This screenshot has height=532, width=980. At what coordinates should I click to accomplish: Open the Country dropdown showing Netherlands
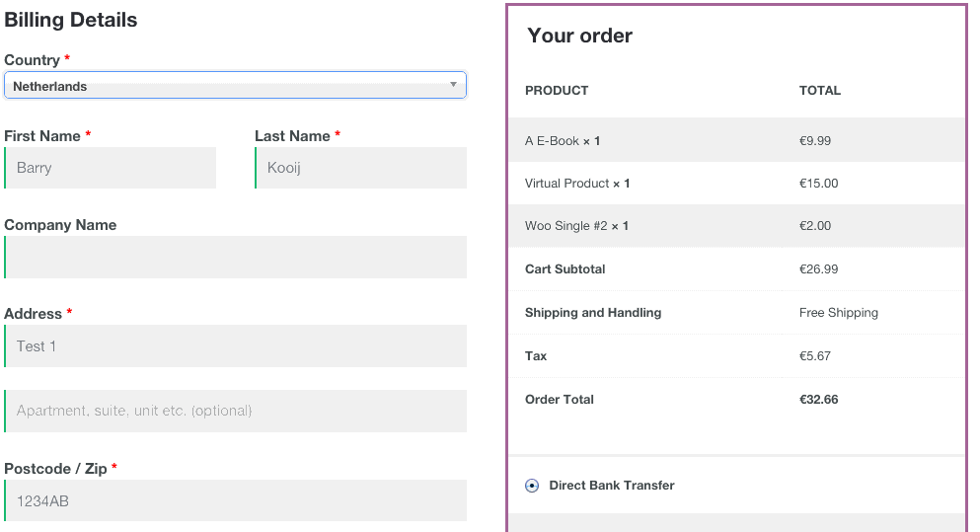235,86
